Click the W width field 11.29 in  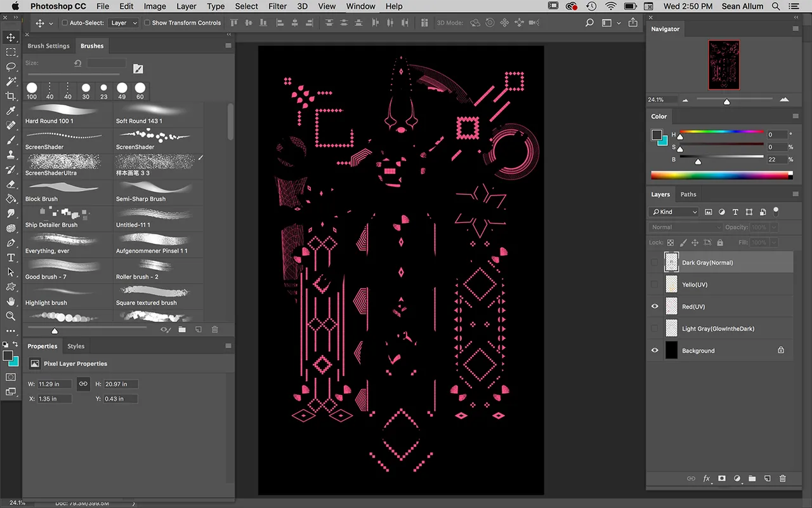pos(54,384)
